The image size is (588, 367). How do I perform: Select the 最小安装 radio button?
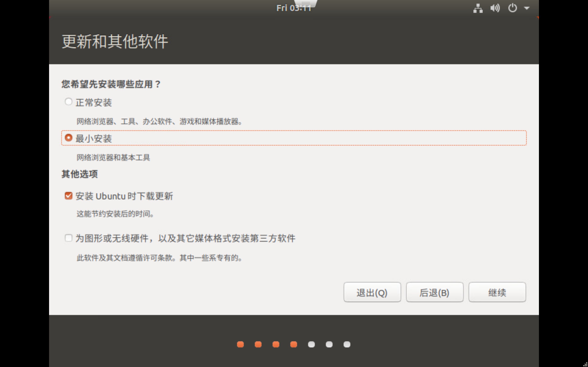click(x=69, y=138)
